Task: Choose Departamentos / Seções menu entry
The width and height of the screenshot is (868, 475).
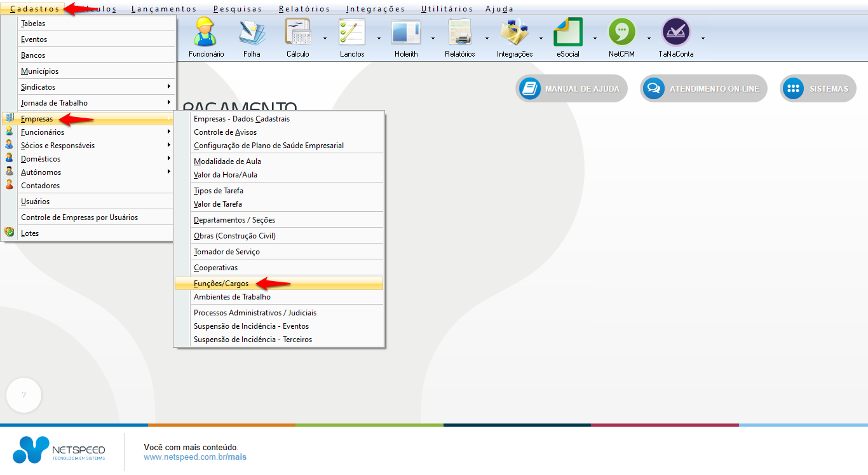Action: click(234, 220)
